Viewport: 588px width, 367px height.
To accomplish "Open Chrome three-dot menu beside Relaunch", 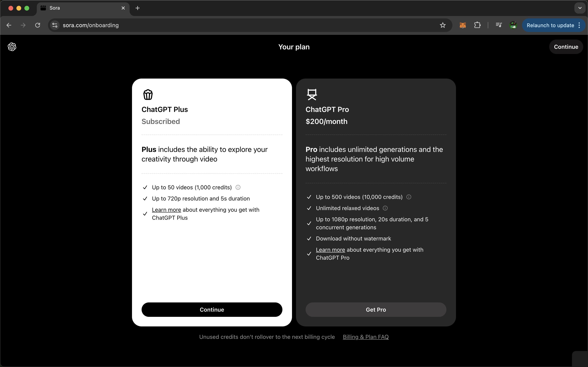I will (x=579, y=25).
